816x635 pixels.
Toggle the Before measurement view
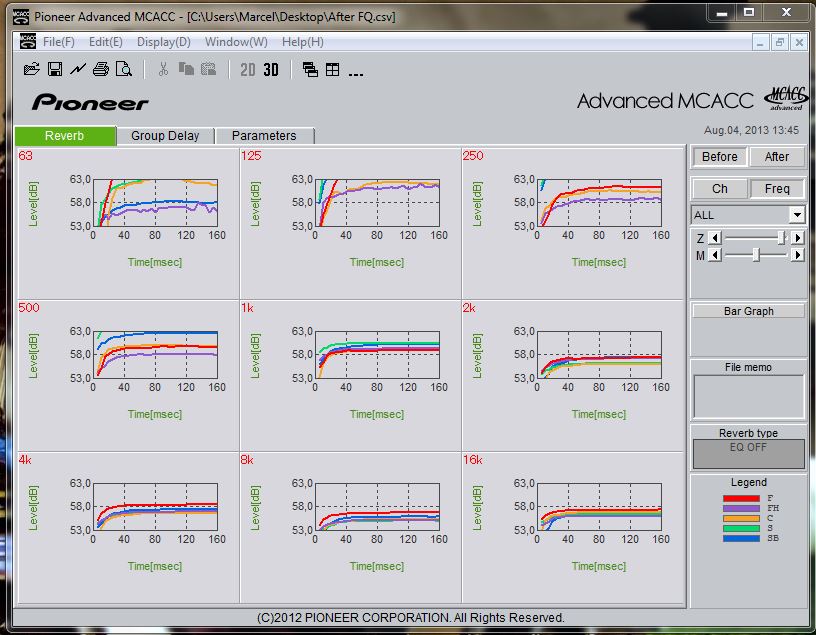(x=719, y=157)
